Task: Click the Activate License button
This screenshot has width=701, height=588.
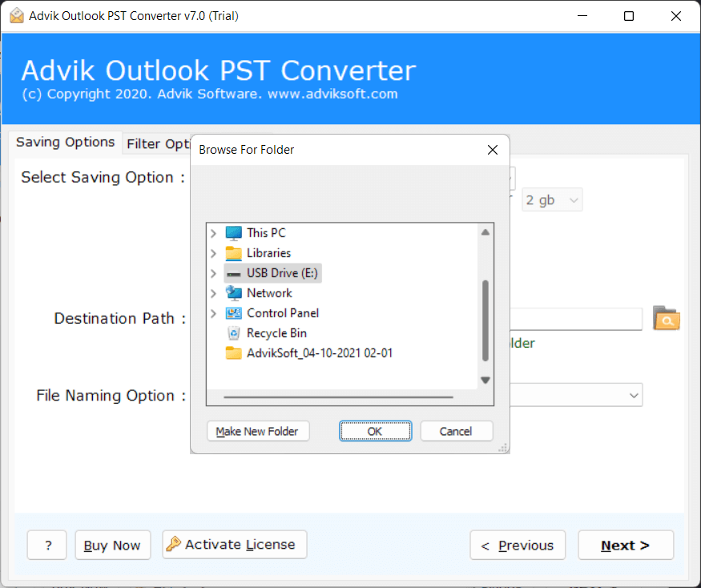Action: coord(235,544)
